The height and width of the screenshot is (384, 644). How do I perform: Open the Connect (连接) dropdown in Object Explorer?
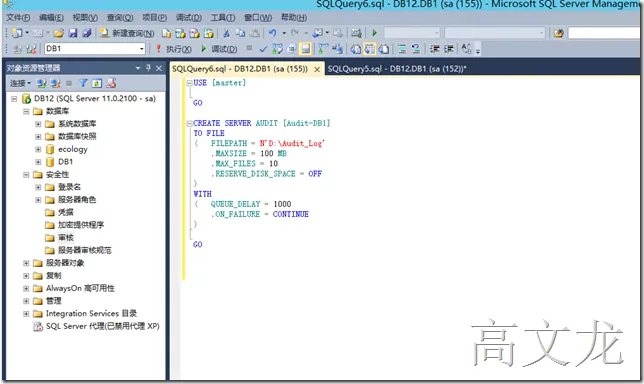coord(20,83)
